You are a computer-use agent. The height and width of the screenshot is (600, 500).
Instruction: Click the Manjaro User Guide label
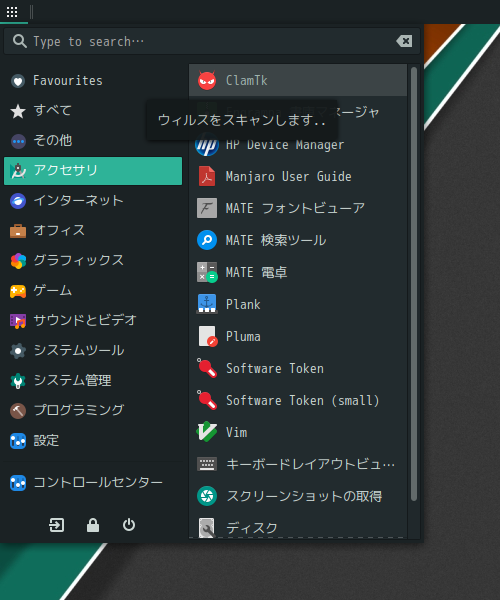(288, 176)
